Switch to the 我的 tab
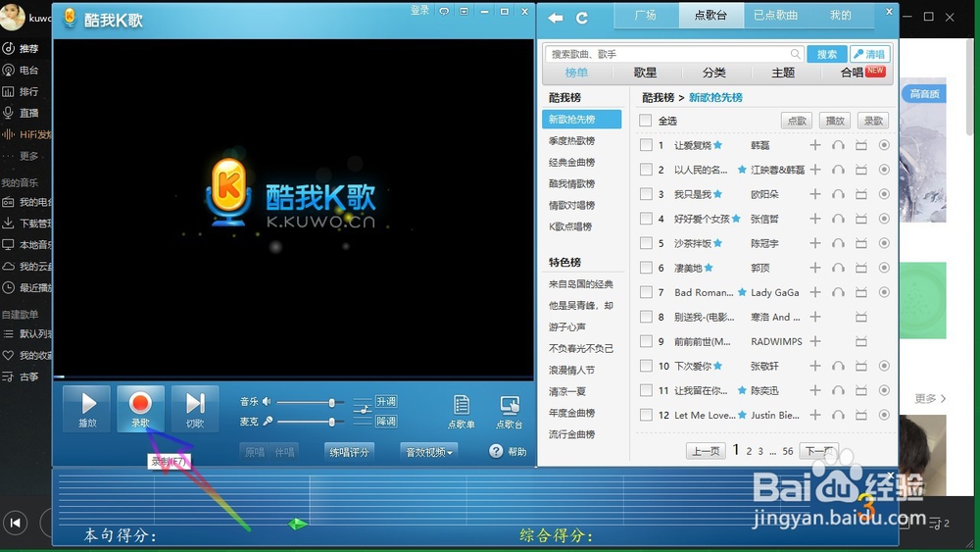This screenshot has width=980, height=552. [841, 16]
